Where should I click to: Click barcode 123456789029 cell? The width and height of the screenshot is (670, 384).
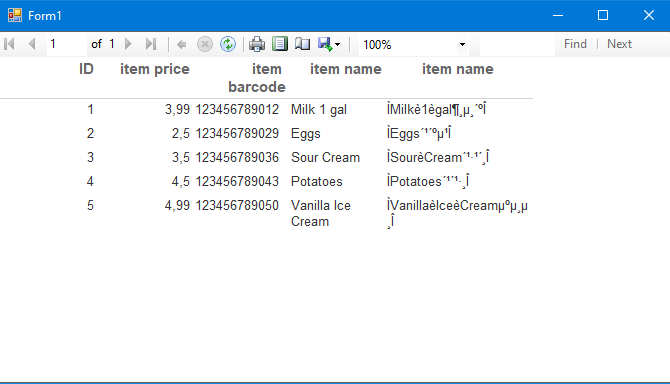tap(237, 133)
